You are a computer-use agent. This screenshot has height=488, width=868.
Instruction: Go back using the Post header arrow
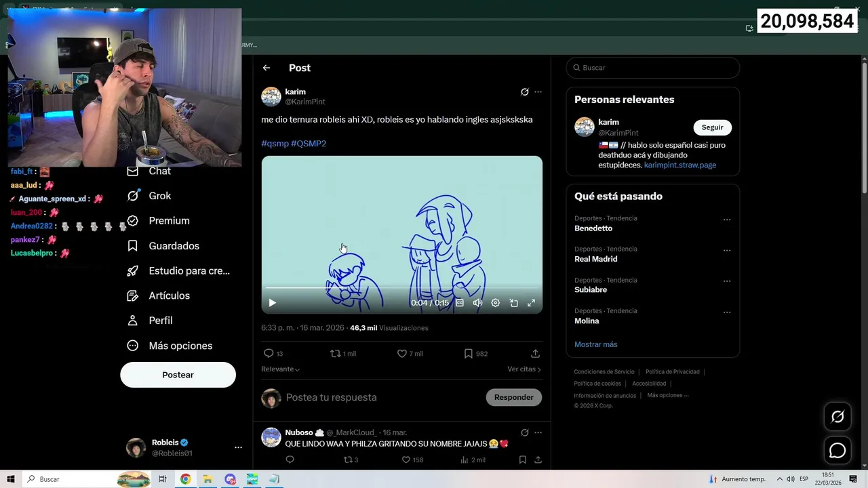pos(267,68)
